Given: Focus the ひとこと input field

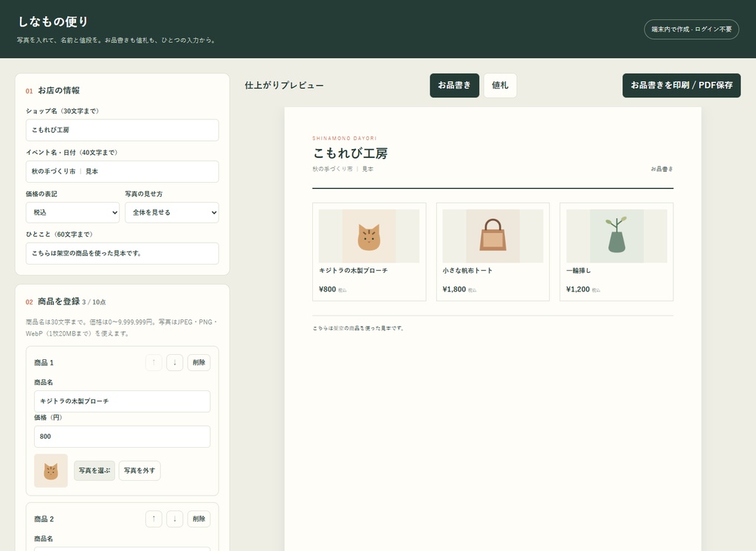Looking at the screenshot, I should point(123,253).
